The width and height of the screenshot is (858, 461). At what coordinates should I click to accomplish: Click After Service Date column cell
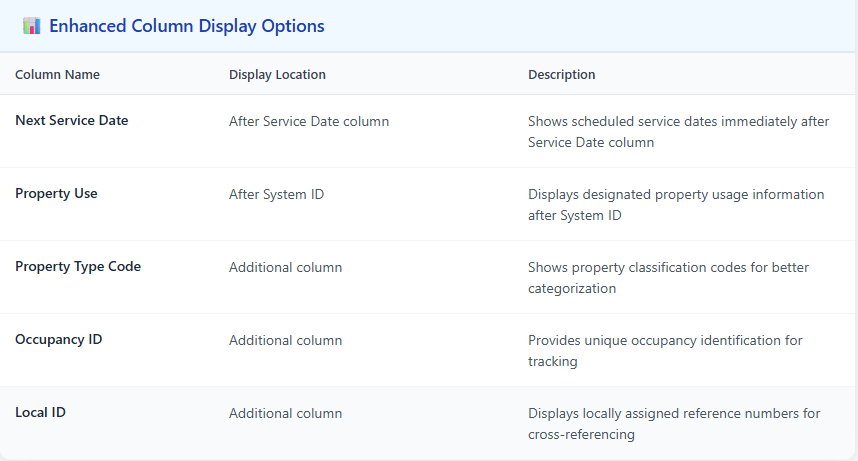point(309,121)
